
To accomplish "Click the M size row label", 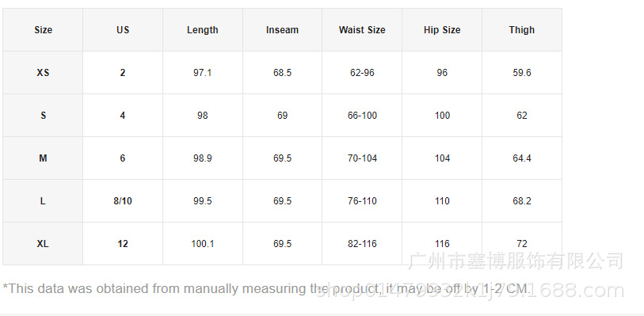I will (43, 158).
